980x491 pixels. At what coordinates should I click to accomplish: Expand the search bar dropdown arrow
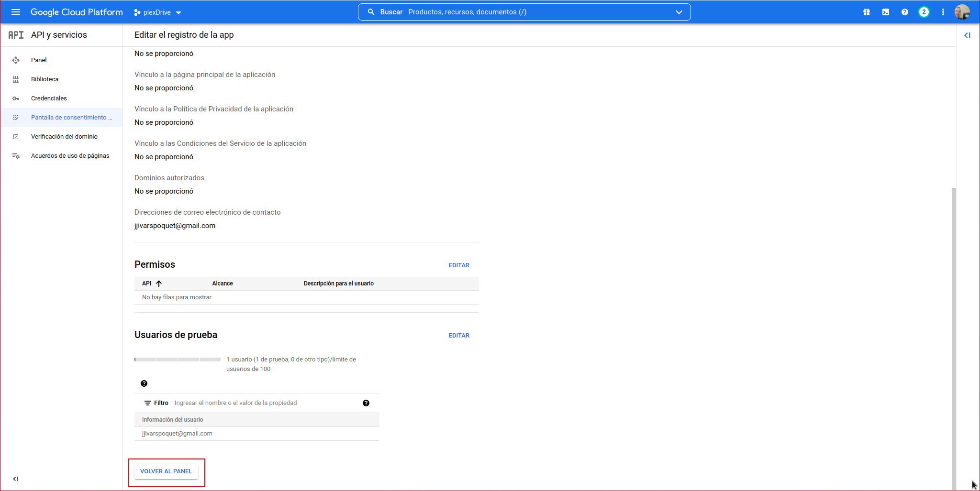pos(679,12)
